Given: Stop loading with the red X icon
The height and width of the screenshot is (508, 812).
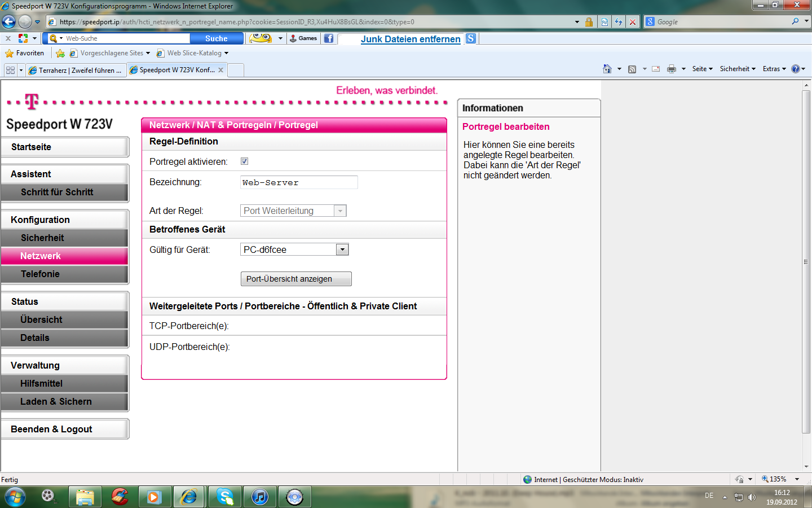Looking at the screenshot, I should (x=633, y=22).
